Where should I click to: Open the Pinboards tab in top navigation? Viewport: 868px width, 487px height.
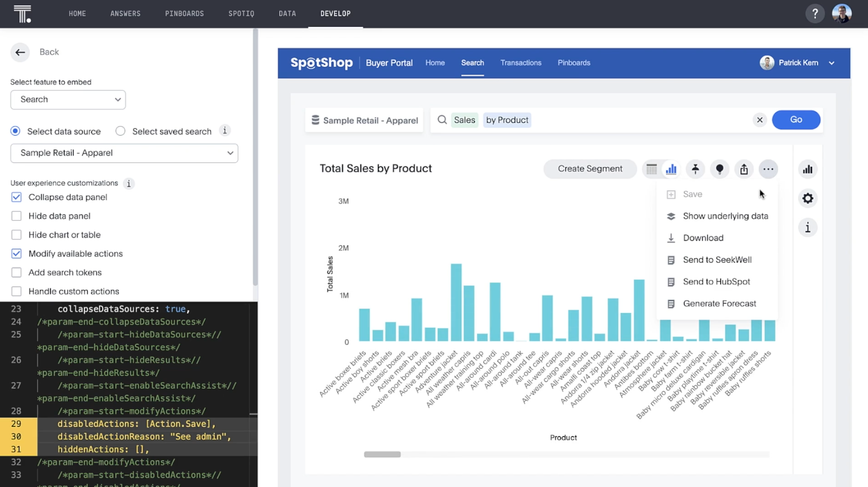(x=184, y=14)
